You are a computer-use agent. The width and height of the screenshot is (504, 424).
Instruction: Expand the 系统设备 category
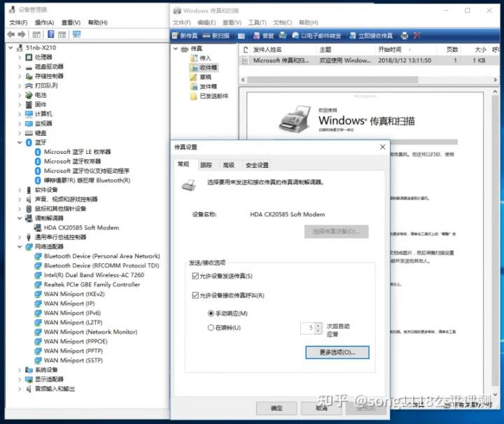pyautogui.click(x=20, y=370)
